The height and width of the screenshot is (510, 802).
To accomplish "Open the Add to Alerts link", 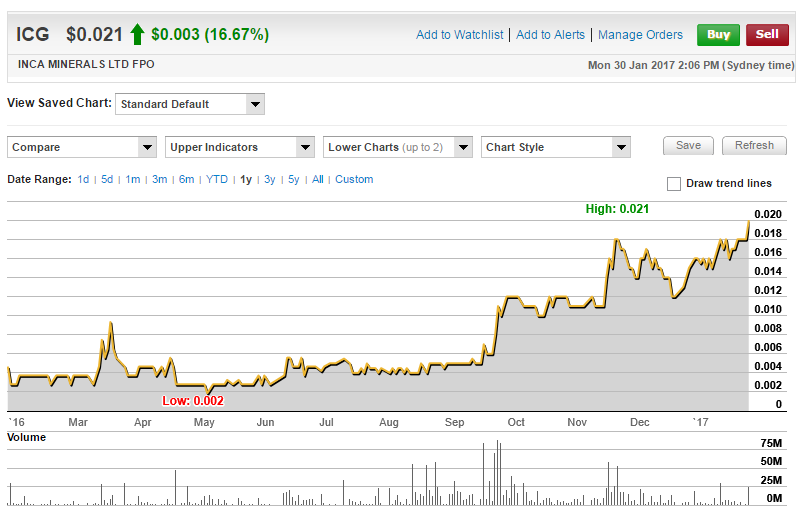I will pos(550,35).
